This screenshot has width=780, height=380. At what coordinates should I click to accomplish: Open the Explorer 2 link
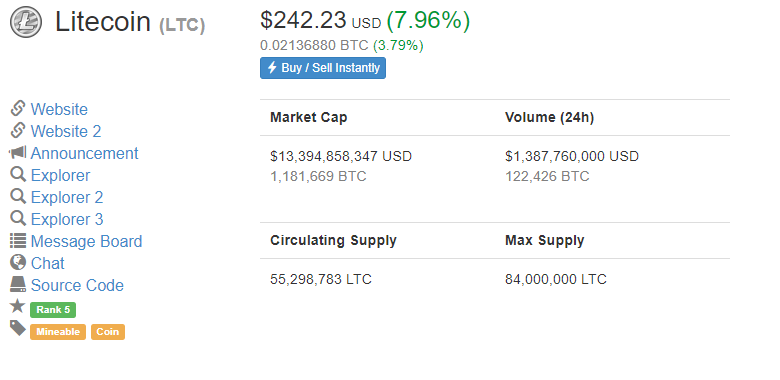tap(67, 197)
